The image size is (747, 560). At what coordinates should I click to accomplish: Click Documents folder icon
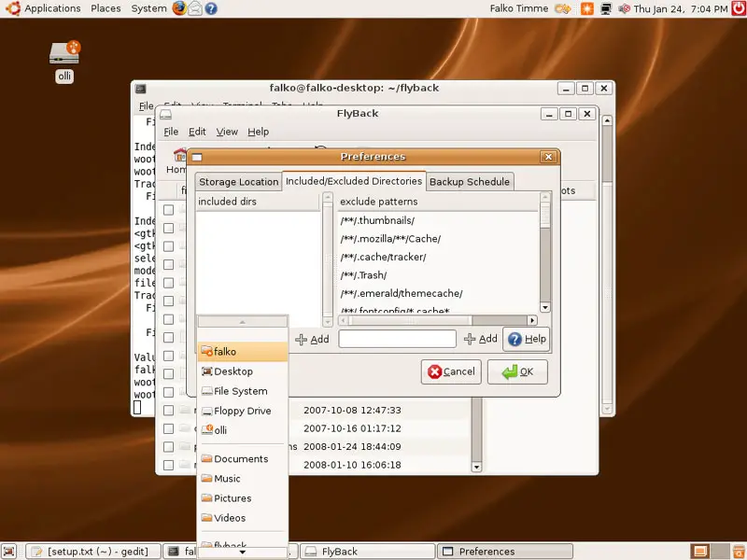pyautogui.click(x=206, y=458)
